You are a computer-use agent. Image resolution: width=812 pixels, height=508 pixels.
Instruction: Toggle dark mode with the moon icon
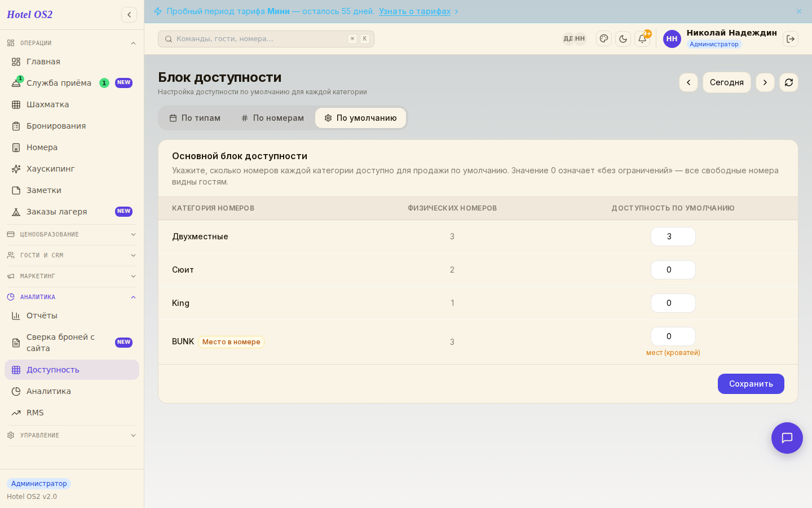[x=623, y=39]
